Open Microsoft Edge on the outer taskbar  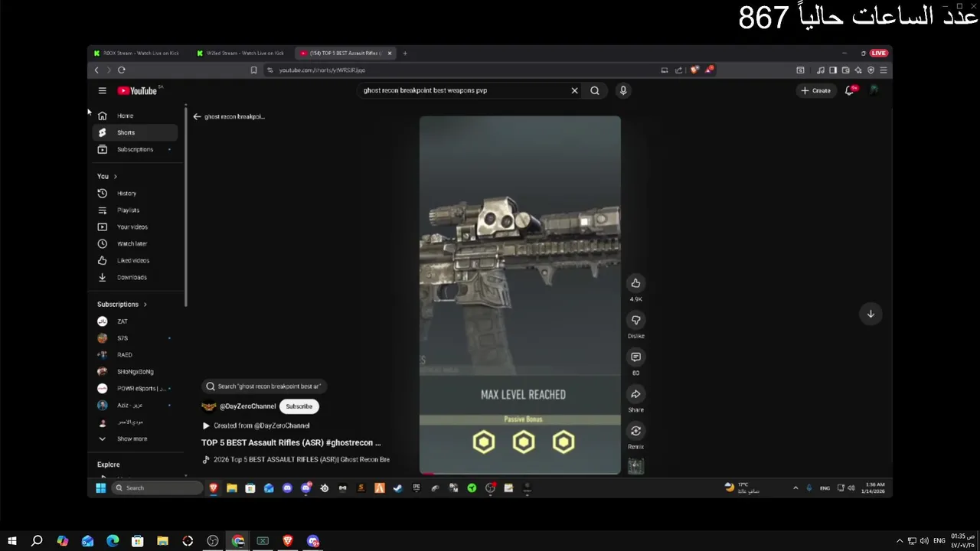click(113, 541)
